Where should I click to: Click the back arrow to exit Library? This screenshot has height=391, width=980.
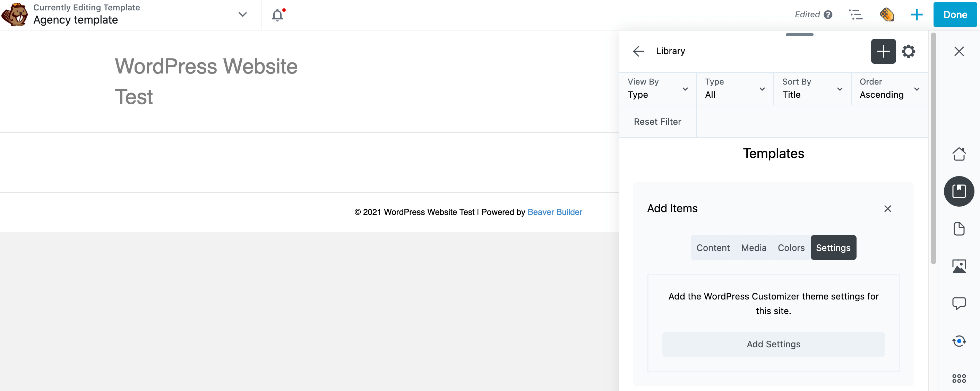pyautogui.click(x=637, y=51)
